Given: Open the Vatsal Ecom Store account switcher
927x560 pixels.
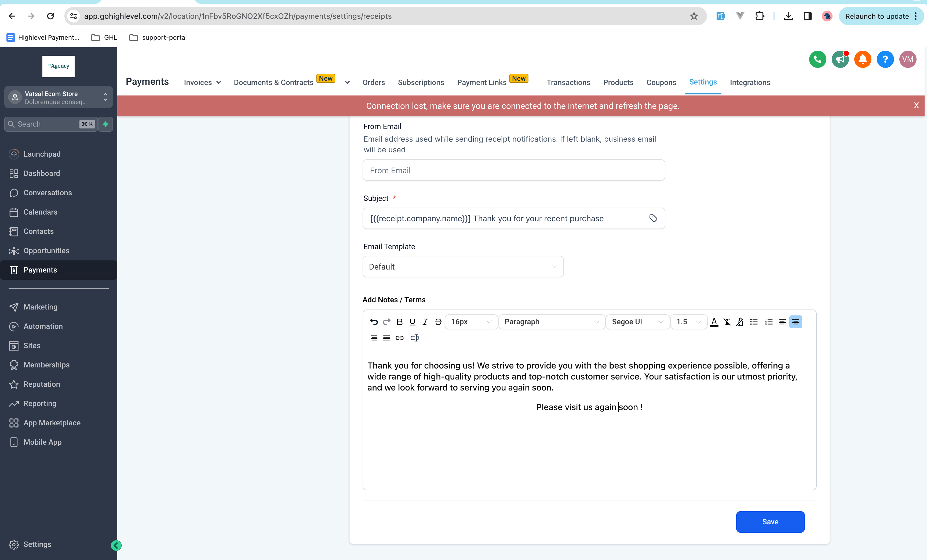Looking at the screenshot, I should coord(59,97).
